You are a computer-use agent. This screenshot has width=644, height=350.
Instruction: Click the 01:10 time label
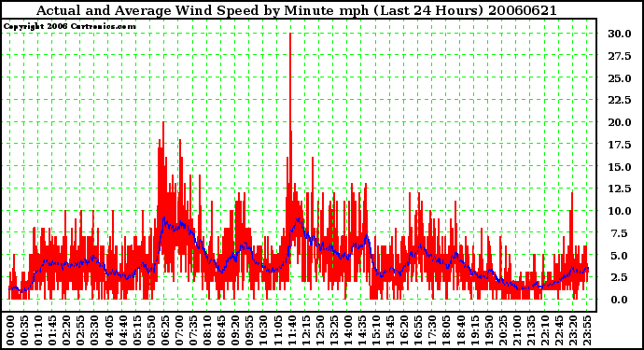click(x=38, y=330)
